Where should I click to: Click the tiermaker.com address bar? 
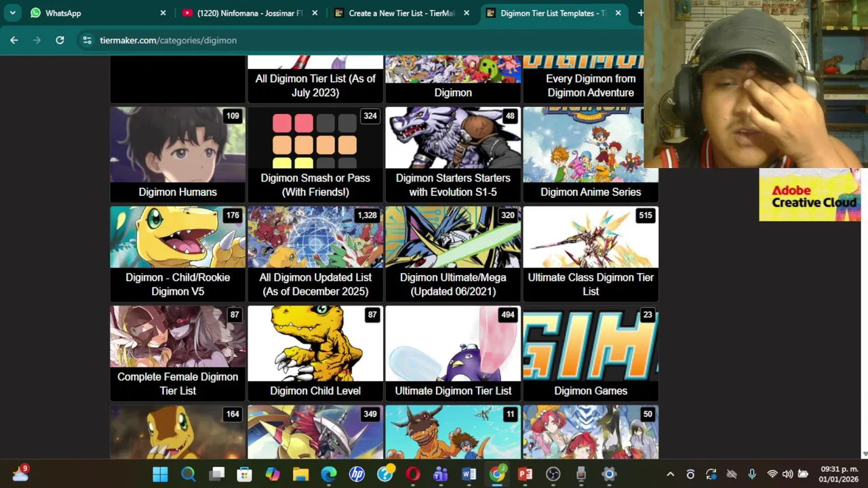(168, 40)
